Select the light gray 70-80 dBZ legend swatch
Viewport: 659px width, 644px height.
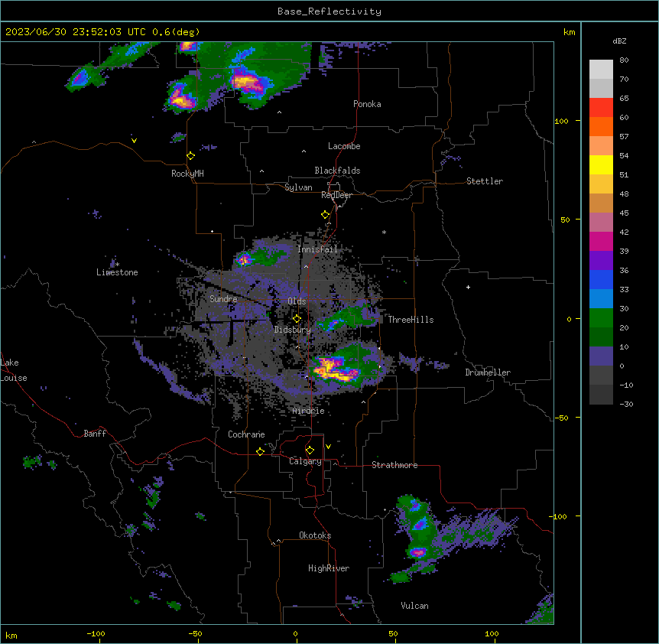(601, 70)
